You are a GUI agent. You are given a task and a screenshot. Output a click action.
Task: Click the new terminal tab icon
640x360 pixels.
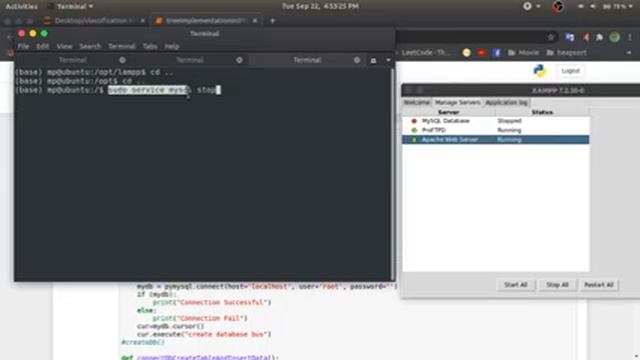pos(373,60)
